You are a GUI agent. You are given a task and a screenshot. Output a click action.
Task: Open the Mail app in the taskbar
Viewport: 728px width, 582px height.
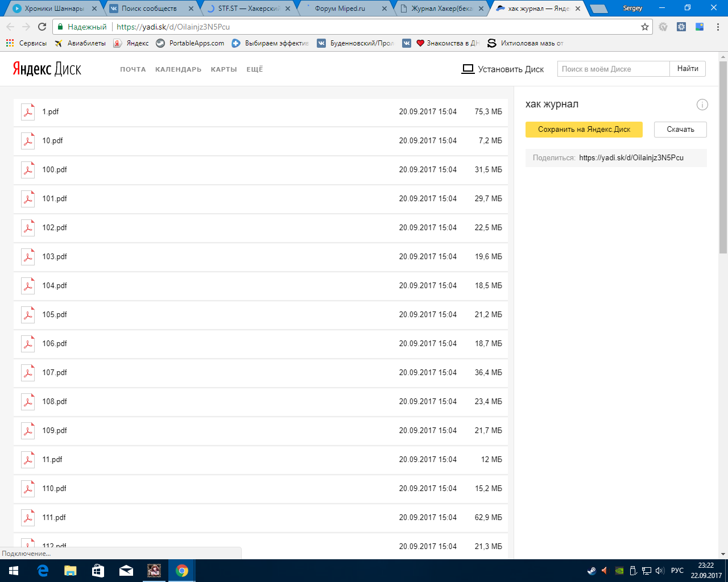tap(126, 571)
